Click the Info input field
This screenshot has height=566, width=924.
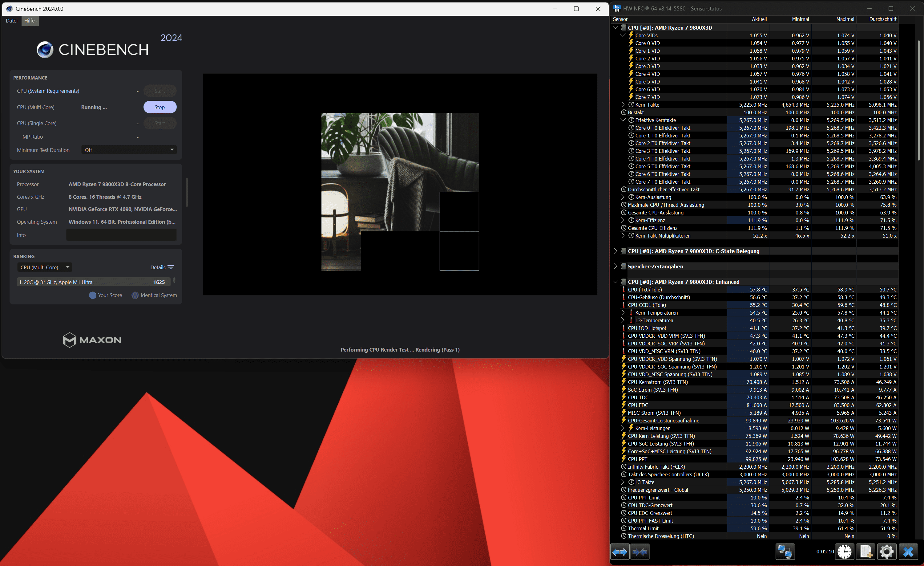click(121, 235)
